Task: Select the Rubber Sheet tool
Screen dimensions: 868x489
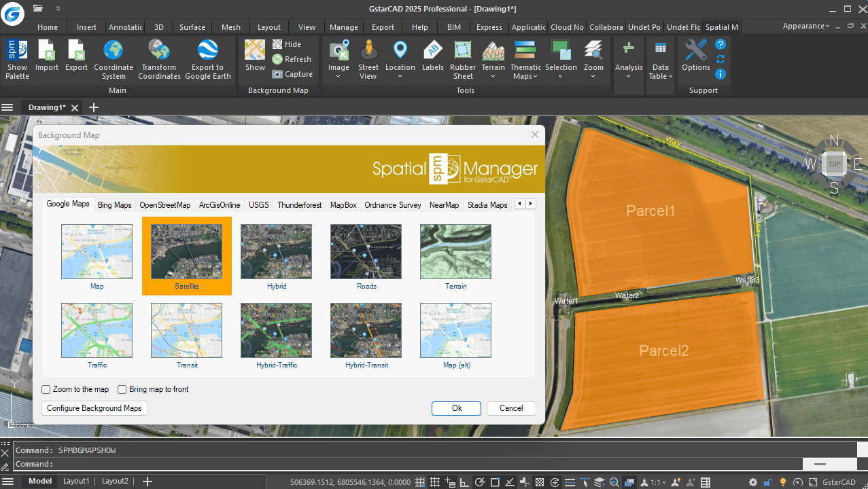Action: tap(463, 59)
